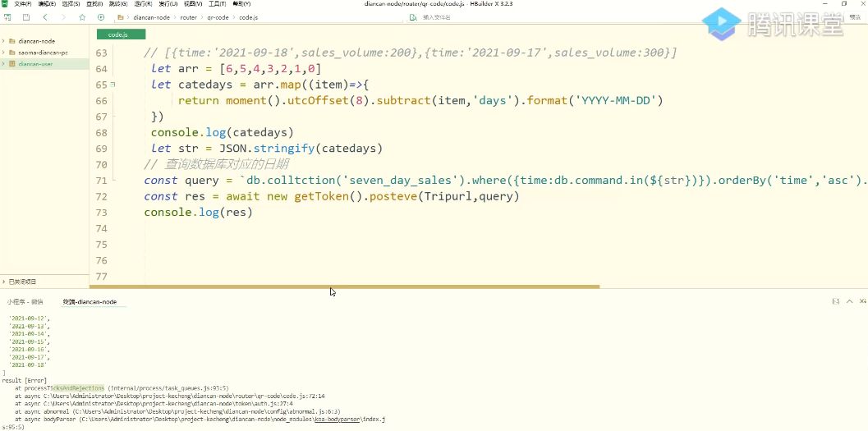Screen dimensions: 868x431
Task: Open the 跳转(G) menu
Action: point(118,4)
